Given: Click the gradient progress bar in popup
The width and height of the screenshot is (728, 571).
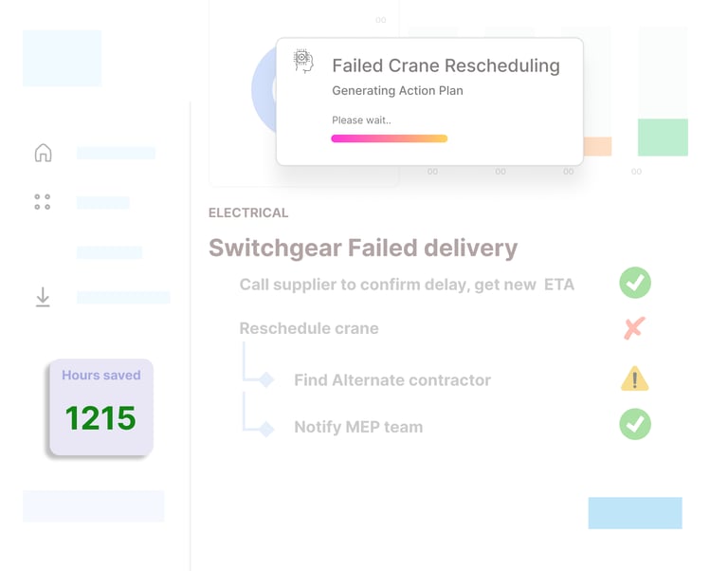Looking at the screenshot, I should [x=389, y=138].
